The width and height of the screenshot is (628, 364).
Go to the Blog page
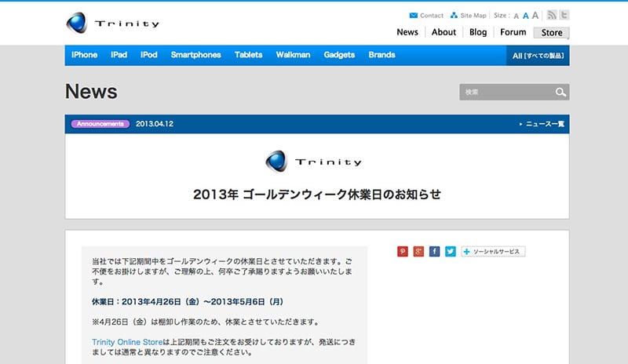point(478,32)
